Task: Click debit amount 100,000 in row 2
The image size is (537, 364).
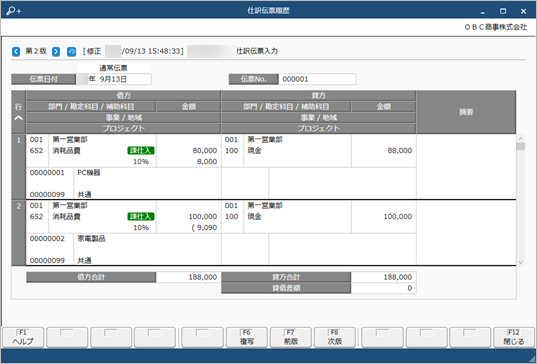Action: (x=203, y=217)
